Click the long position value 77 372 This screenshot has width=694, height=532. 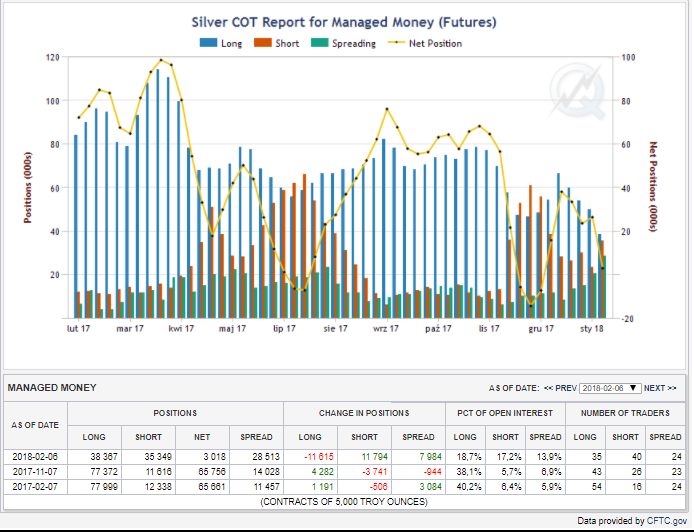(104, 472)
